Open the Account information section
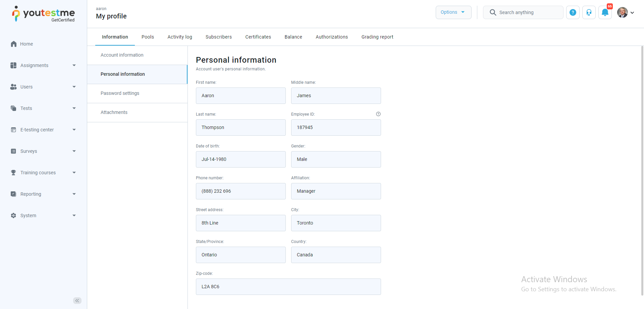This screenshot has height=309, width=644. coord(122,55)
